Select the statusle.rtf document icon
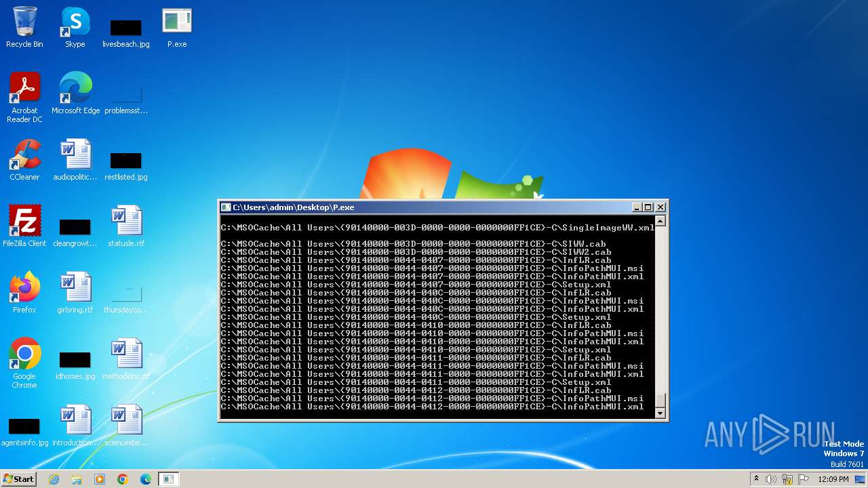 coord(126,226)
